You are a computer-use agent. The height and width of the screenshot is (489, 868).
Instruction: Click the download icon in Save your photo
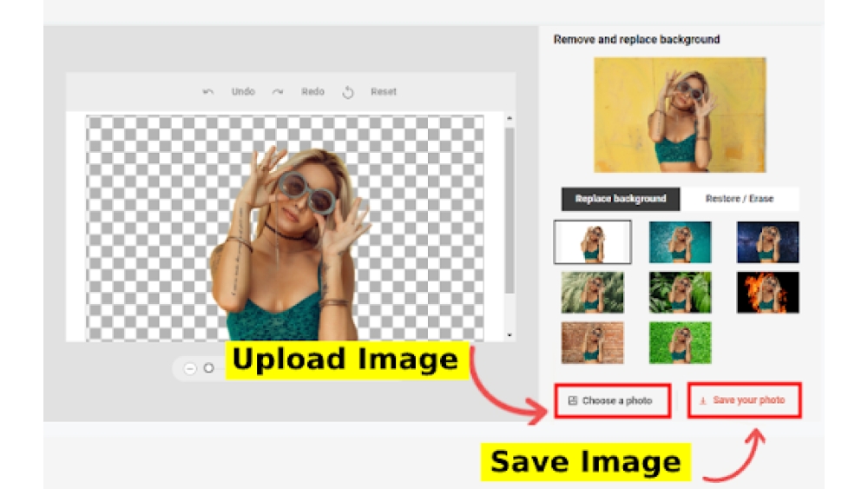pyautogui.click(x=703, y=400)
